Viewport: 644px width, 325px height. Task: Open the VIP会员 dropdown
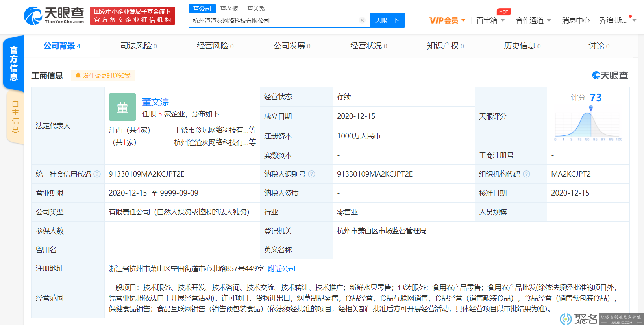click(448, 20)
